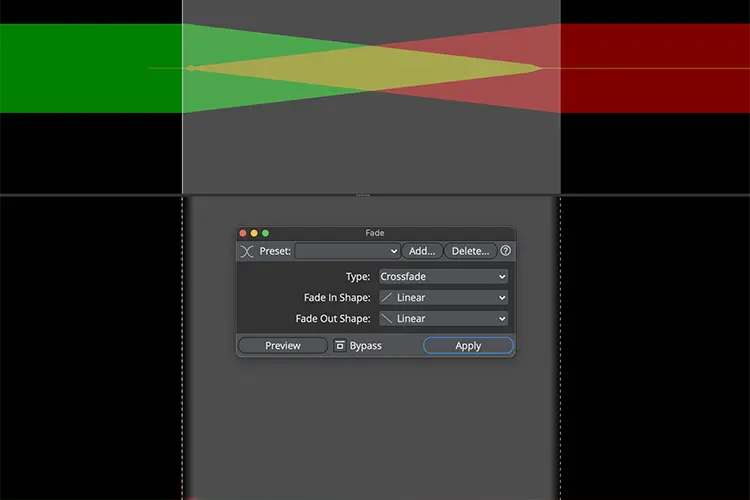Zoom the Fade dialog with green button
The width and height of the screenshot is (750, 500).
[x=265, y=233]
